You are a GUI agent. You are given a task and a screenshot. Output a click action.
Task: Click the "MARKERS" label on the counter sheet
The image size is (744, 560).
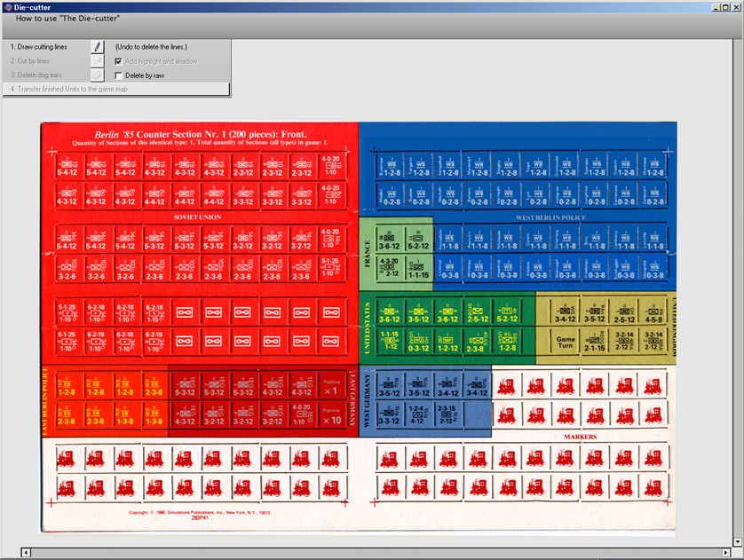[581, 437]
